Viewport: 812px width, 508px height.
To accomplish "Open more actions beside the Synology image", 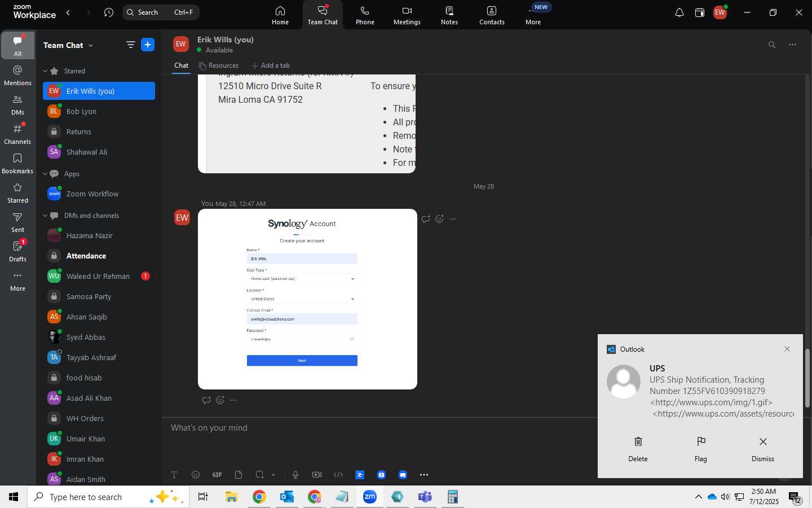I will [x=453, y=219].
